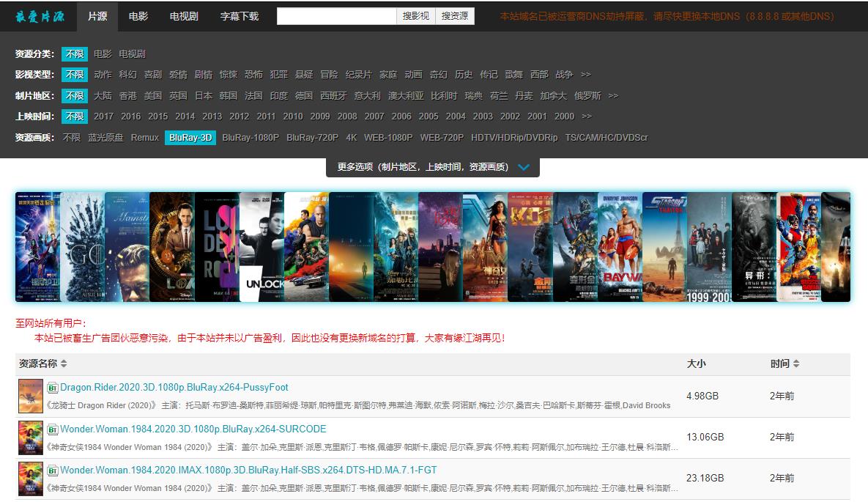Click the sort arrows next to 资源名称
This screenshot has width=868, height=502.
[64, 363]
